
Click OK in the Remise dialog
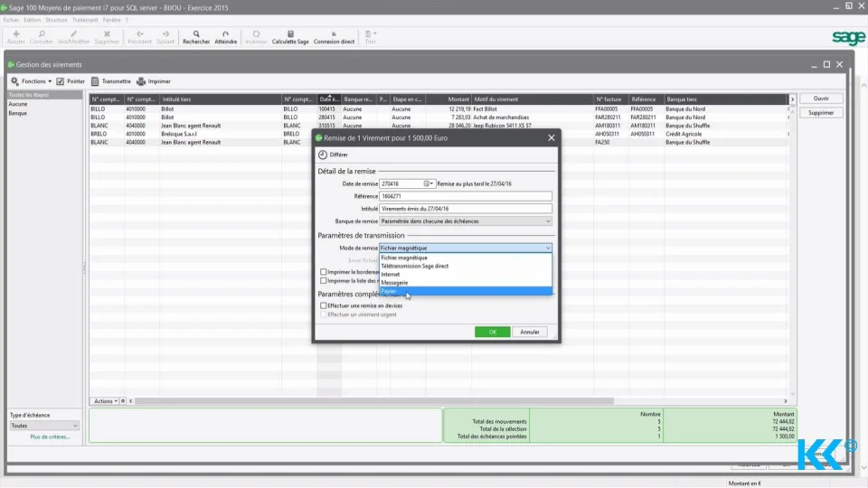[492, 332]
